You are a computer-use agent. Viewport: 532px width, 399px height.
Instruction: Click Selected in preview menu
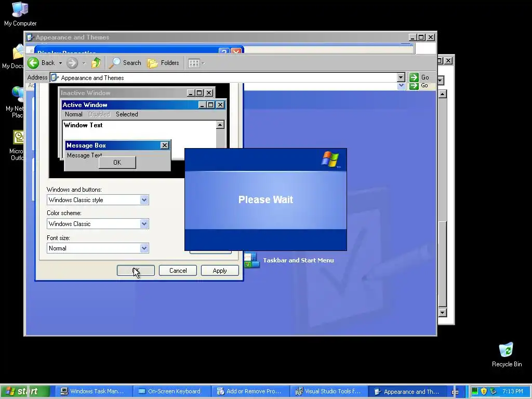(x=127, y=114)
